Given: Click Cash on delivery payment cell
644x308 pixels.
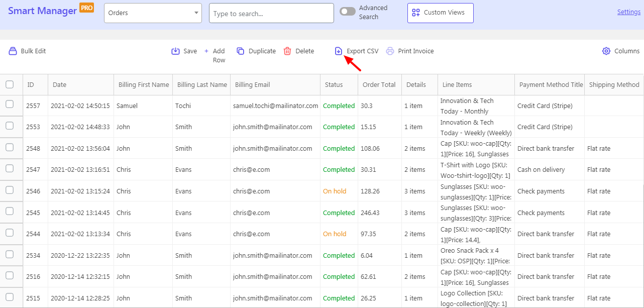Looking at the screenshot, I should 541,169.
